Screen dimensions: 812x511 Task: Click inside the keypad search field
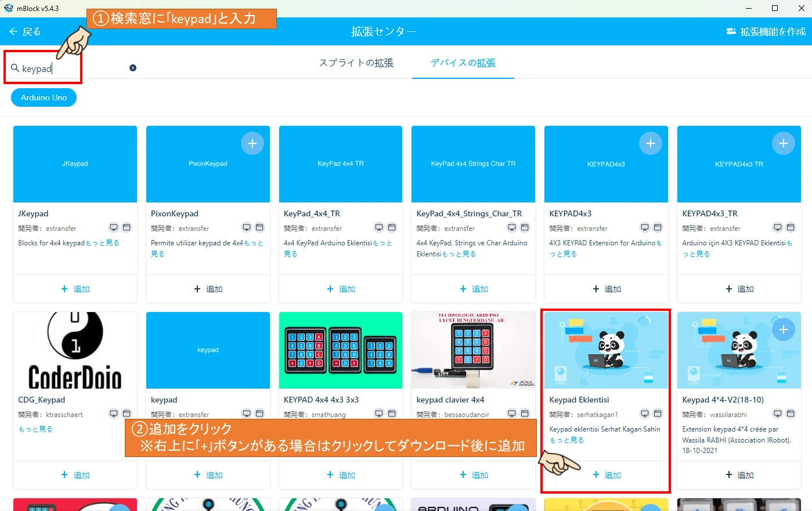pyautogui.click(x=73, y=68)
